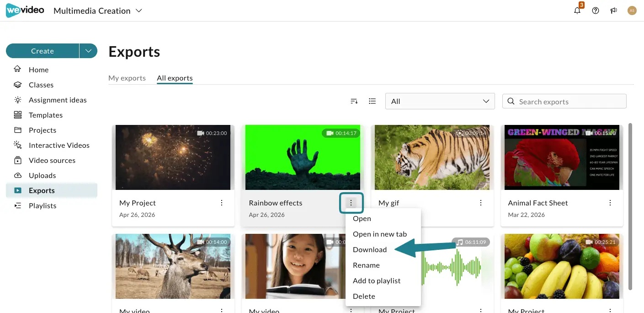Click the Rainbow effects title
This screenshot has width=644, height=313.
276,203
